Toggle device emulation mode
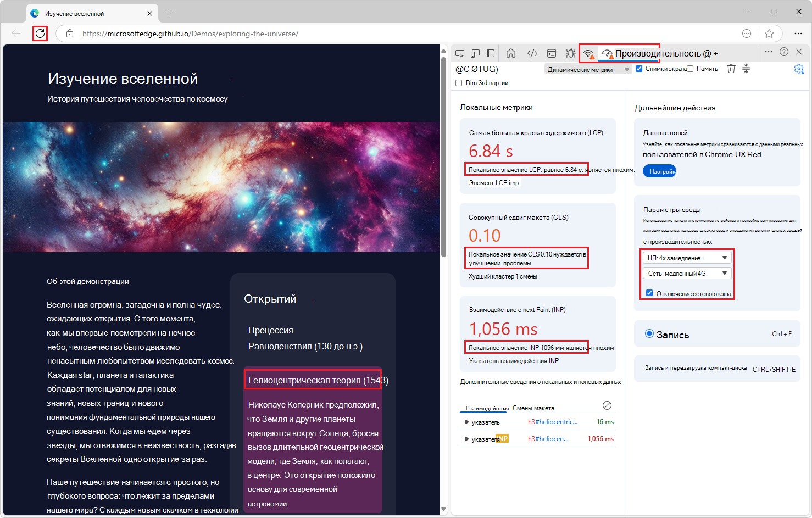The width and height of the screenshot is (812, 518). 475,53
